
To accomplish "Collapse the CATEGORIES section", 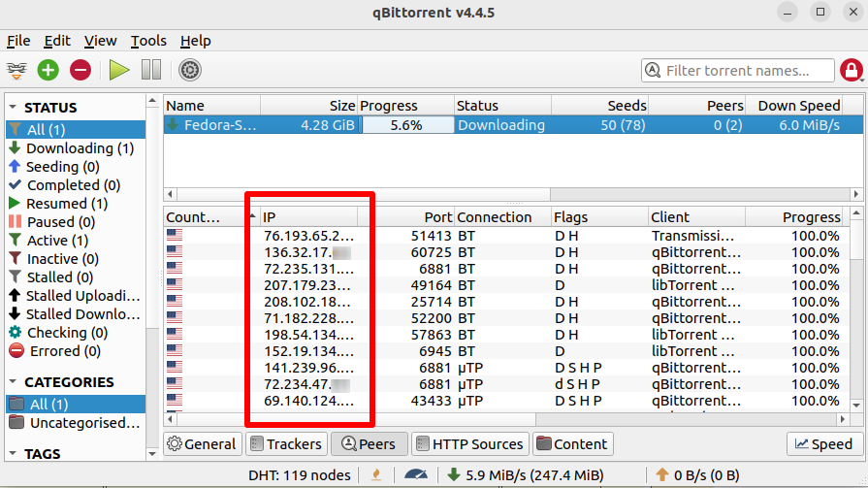I will tap(13, 381).
